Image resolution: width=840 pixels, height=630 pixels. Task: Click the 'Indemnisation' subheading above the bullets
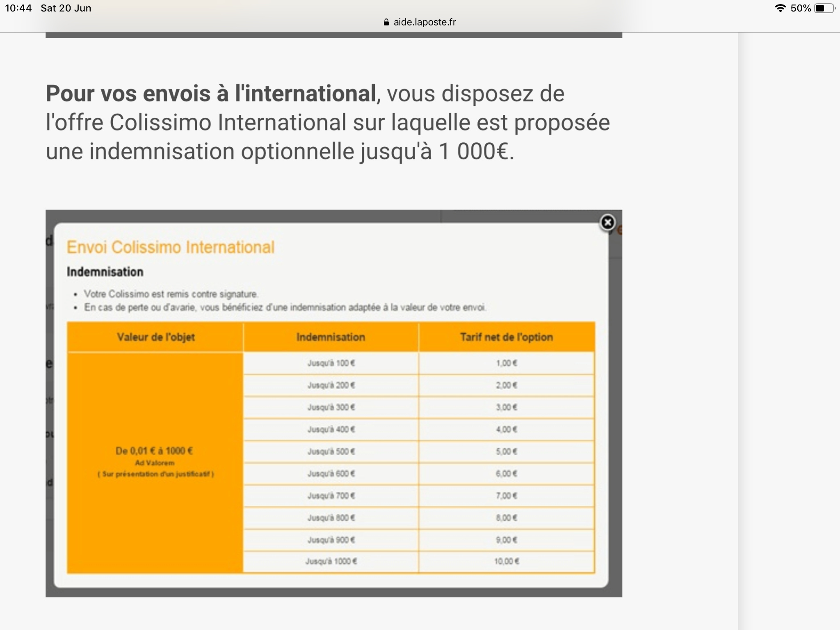(105, 272)
